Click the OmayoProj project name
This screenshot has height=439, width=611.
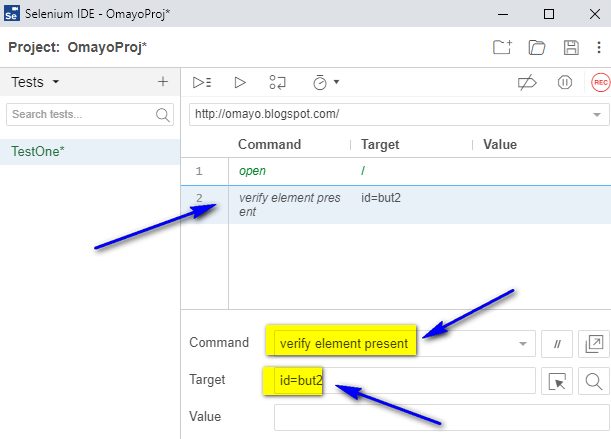pyautogui.click(x=107, y=47)
